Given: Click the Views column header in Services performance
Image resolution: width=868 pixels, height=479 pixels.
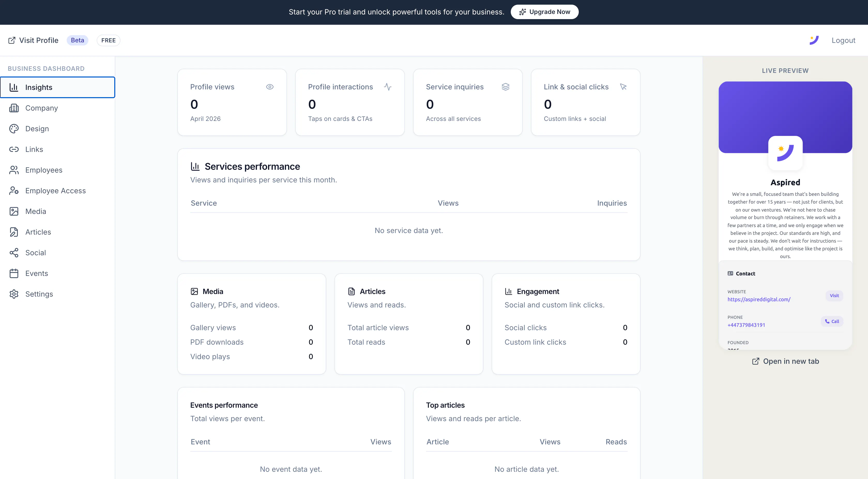Looking at the screenshot, I should [x=448, y=203].
